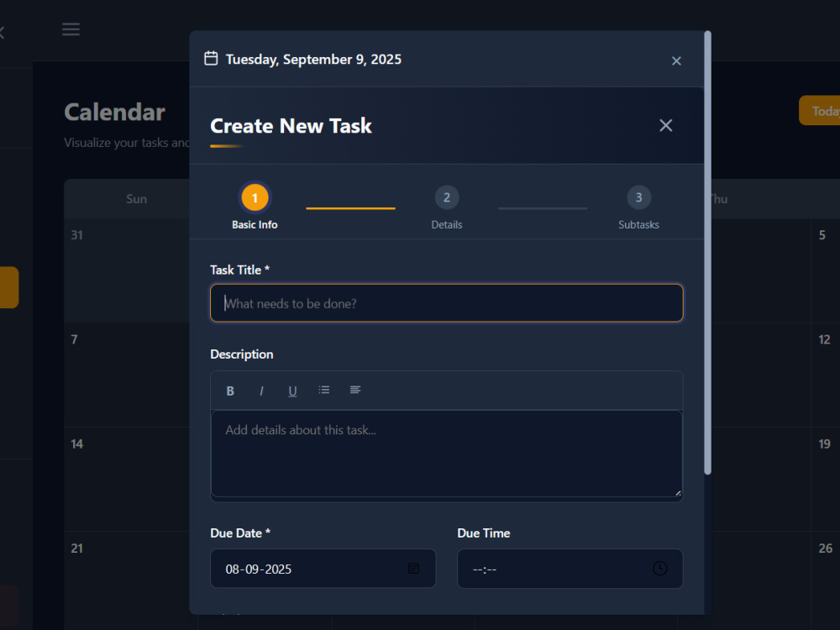Click the Due Date field showing 08-09-2025

pyautogui.click(x=323, y=569)
